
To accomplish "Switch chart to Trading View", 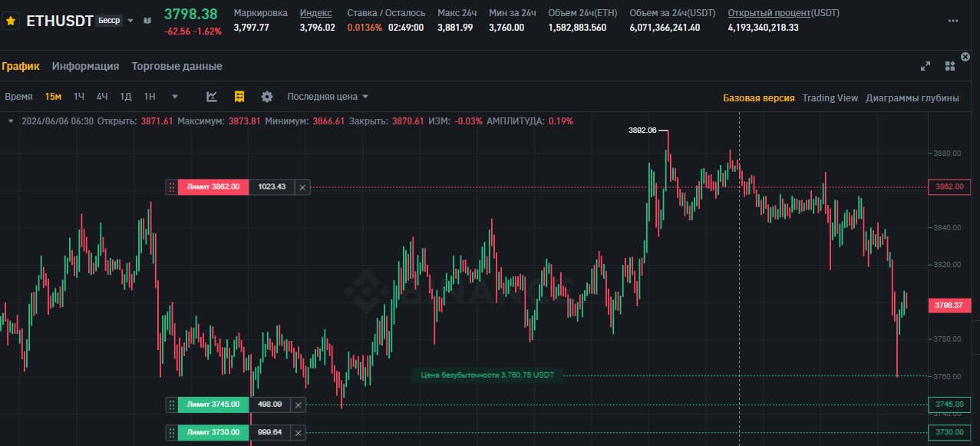I will [x=830, y=97].
